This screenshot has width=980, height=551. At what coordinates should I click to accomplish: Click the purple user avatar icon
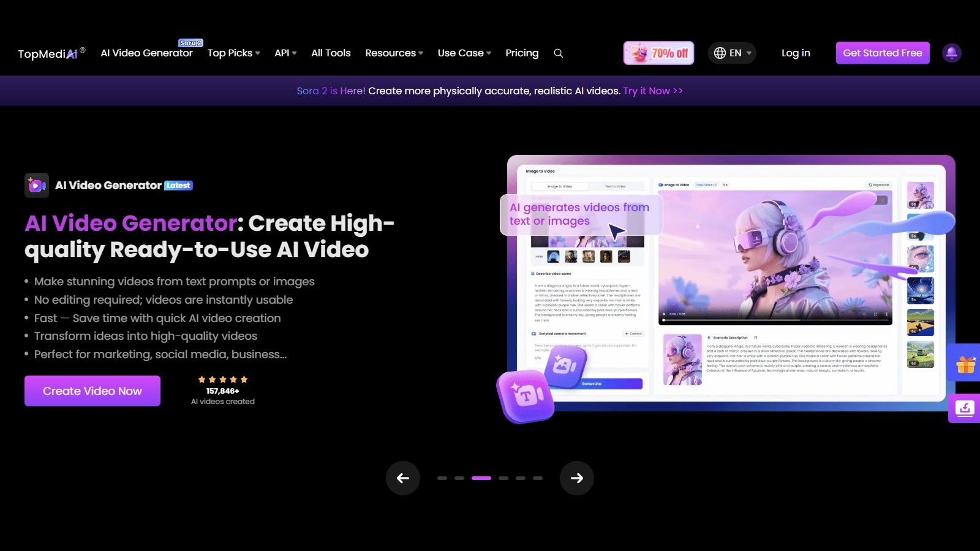click(x=951, y=53)
